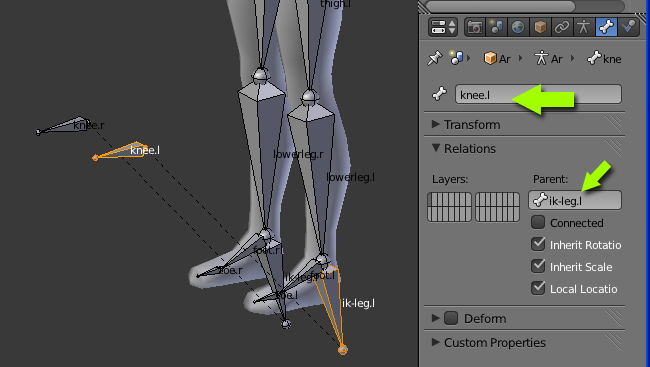Switch to World properties tab
Viewport: 650px width, 367px height.
[518, 27]
